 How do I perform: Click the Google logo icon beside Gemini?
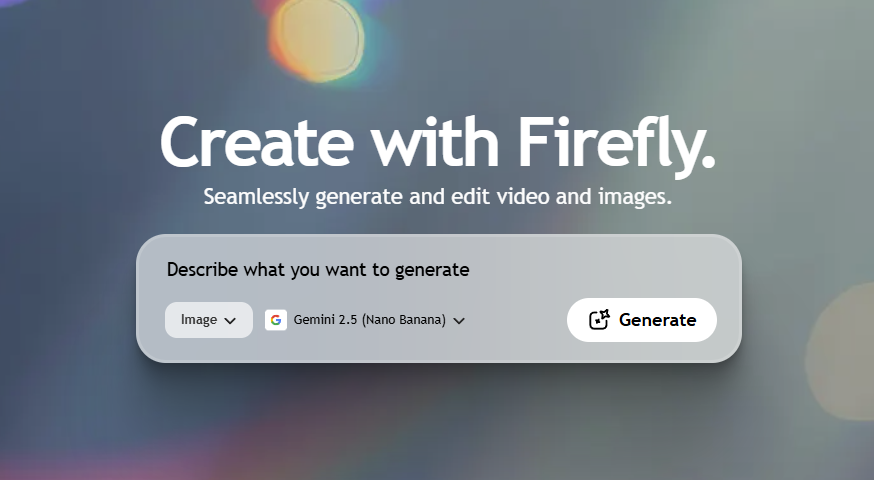click(x=276, y=320)
